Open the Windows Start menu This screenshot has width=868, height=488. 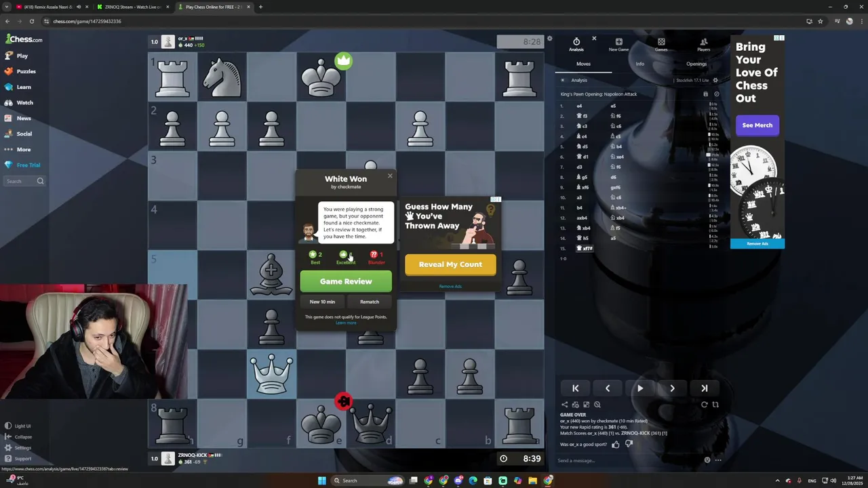(x=322, y=481)
